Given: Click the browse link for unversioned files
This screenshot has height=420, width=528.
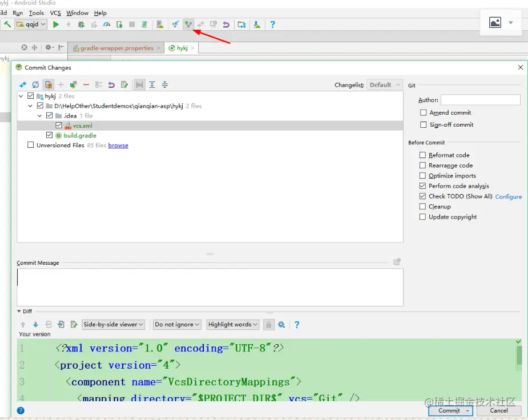Looking at the screenshot, I should (x=118, y=146).
